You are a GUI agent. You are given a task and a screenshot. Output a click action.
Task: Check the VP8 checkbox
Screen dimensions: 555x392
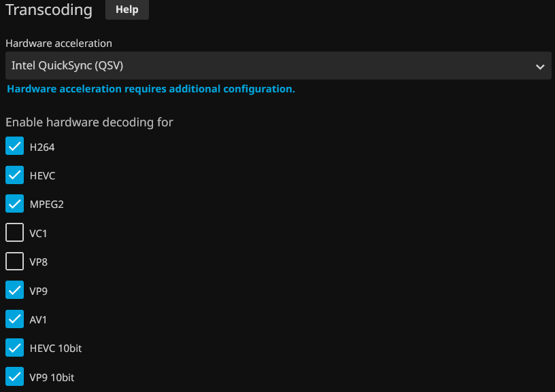click(x=14, y=262)
